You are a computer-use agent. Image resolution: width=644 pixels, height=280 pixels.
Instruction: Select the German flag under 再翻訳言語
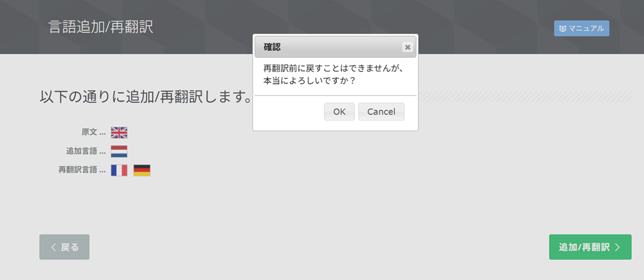(x=142, y=171)
